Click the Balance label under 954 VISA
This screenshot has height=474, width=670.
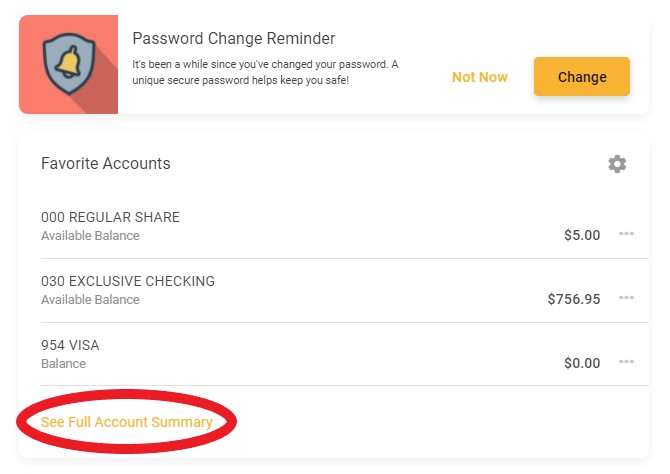[x=63, y=363]
